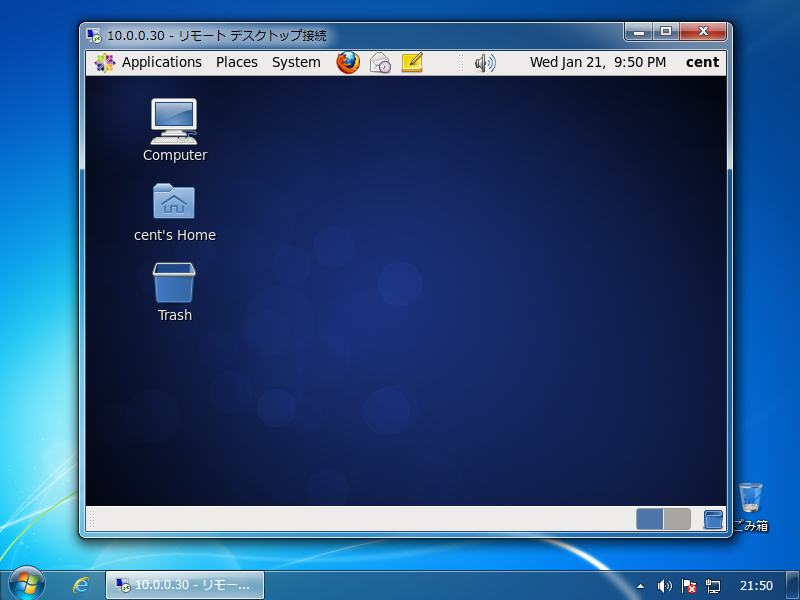Select the cent's Home folder icon
Image resolution: width=800 pixels, height=600 pixels.
(x=174, y=212)
